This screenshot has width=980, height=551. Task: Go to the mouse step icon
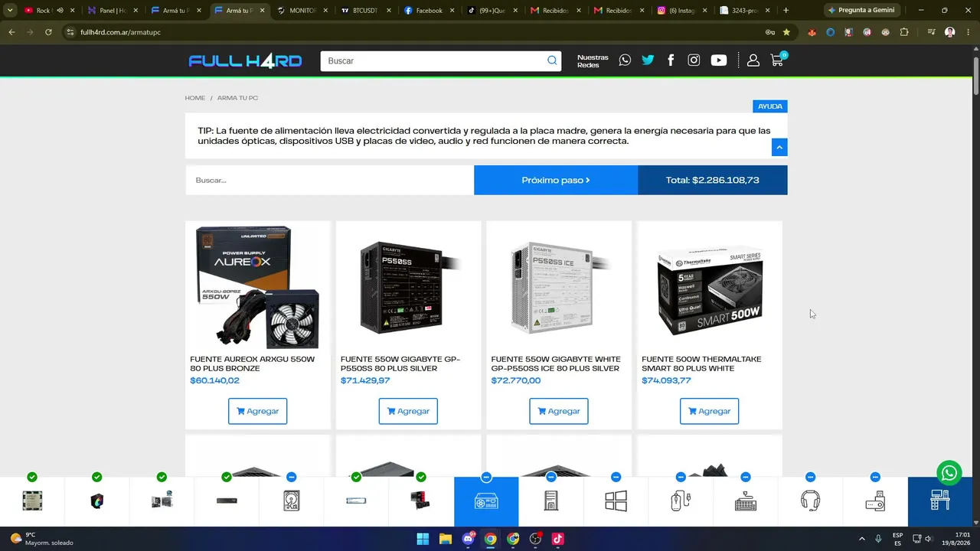[681, 501]
